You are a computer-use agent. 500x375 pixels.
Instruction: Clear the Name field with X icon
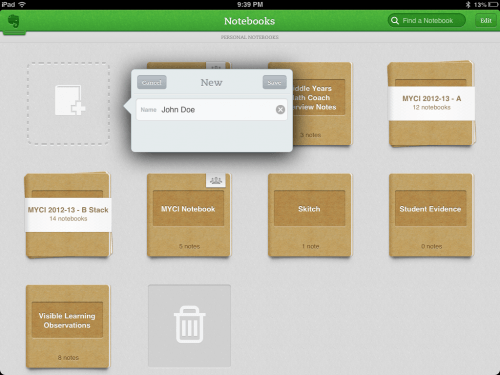280,109
